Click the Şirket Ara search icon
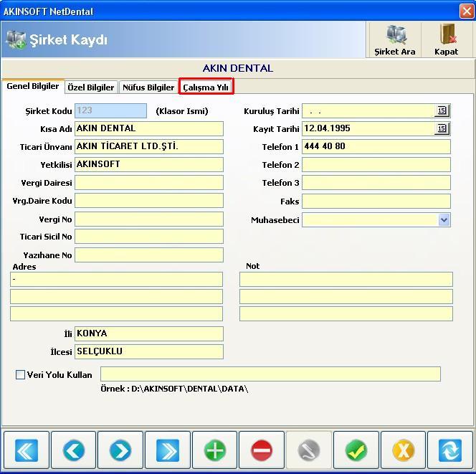Screen dimensions: 476x474 pyautogui.click(x=396, y=34)
